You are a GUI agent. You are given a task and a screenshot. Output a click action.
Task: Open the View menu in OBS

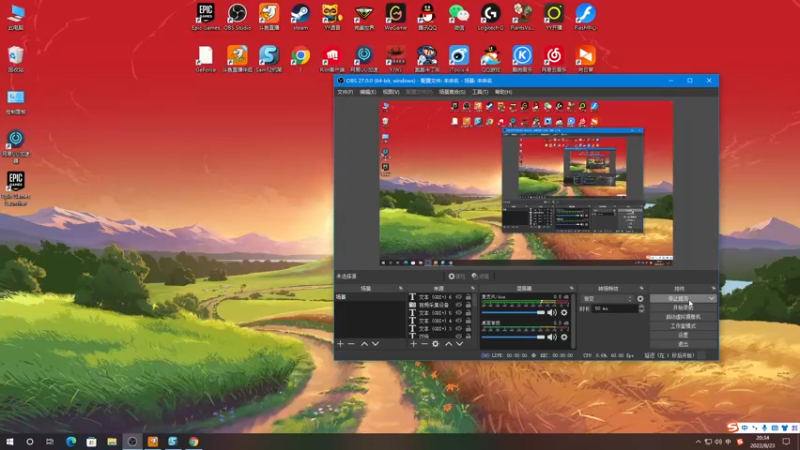pyautogui.click(x=391, y=92)
